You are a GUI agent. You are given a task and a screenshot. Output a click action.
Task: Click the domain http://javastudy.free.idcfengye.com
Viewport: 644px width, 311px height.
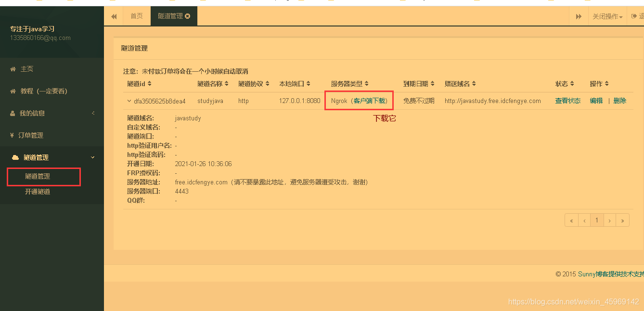tap(493, 101)
